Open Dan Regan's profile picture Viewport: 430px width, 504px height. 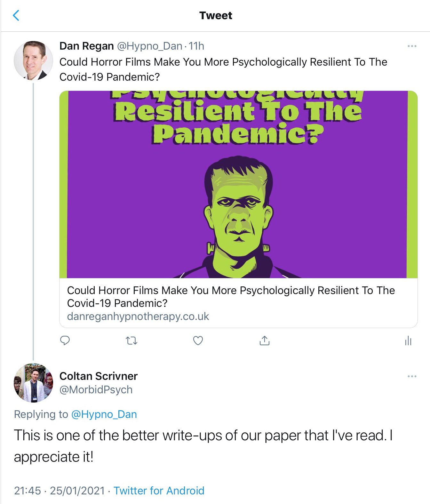(33, 60)
